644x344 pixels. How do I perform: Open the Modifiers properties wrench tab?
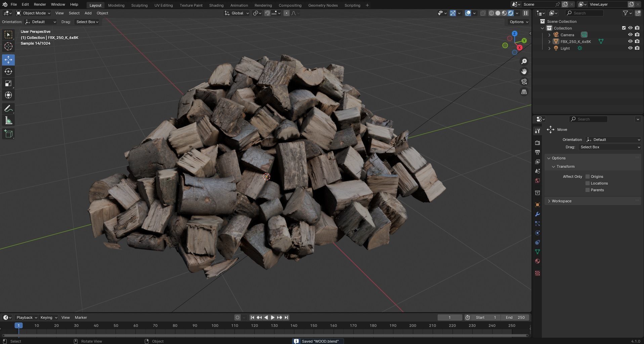pos(537,214)
